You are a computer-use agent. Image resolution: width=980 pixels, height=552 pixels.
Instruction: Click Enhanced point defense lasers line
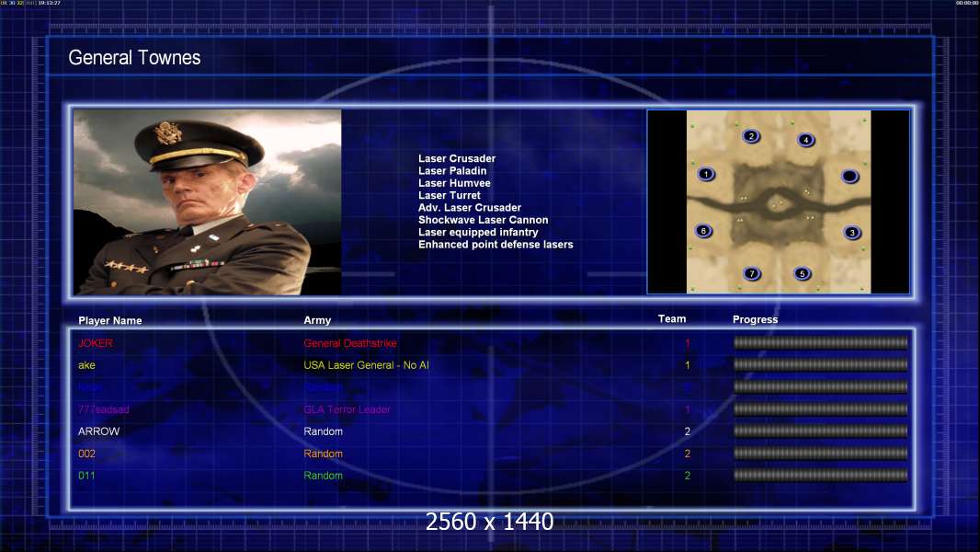(496, 245)
